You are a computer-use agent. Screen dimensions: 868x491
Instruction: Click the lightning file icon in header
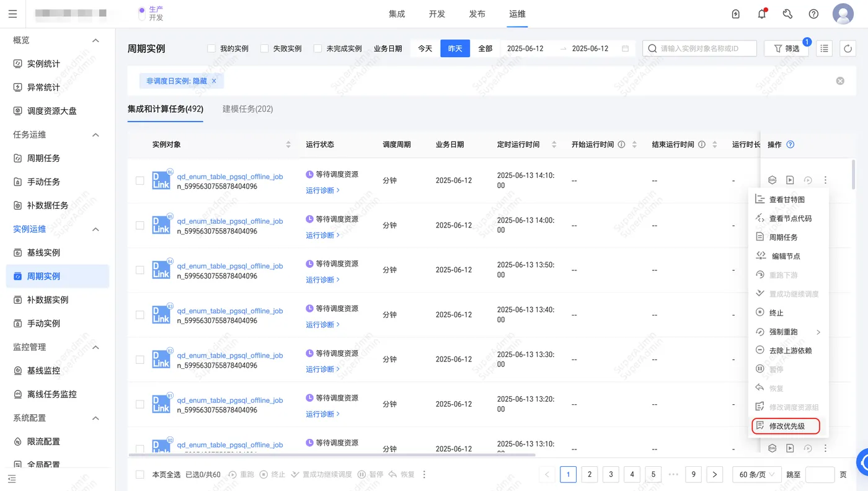(736, 14)
